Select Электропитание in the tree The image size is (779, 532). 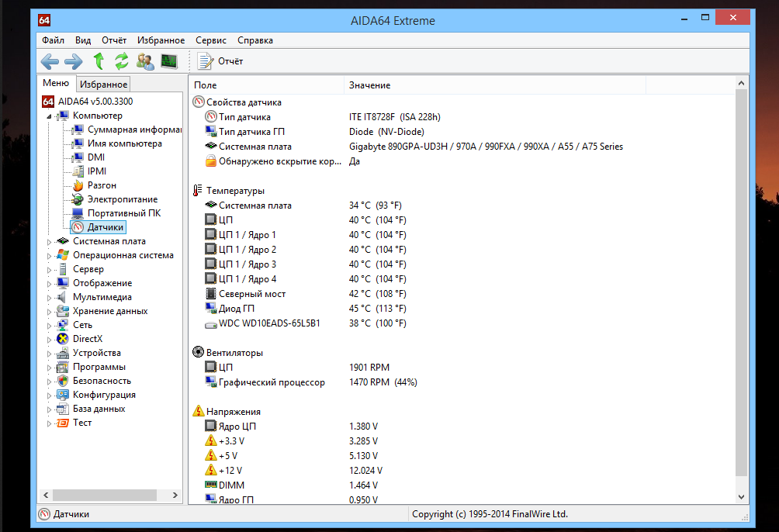click(122, 199)
